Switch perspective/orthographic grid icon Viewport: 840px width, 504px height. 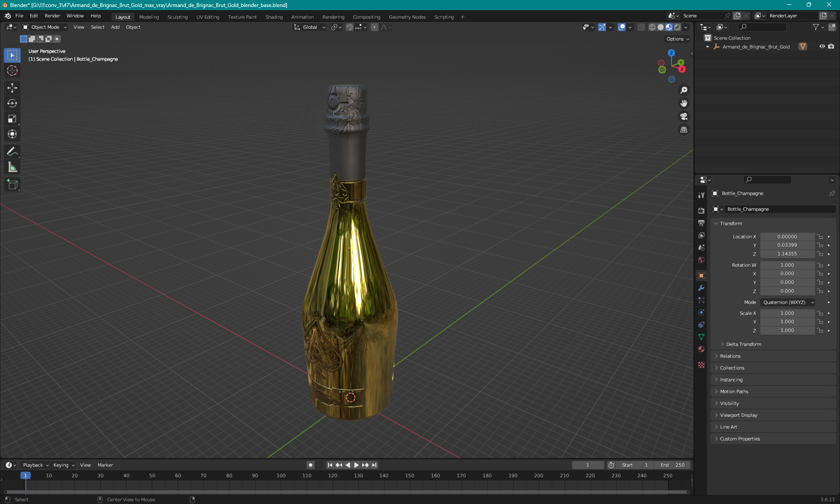683,129
